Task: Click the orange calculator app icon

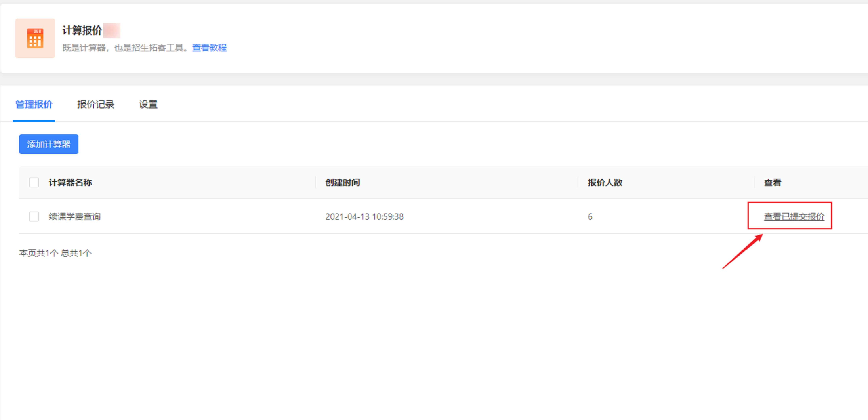Action: (35, 38)
